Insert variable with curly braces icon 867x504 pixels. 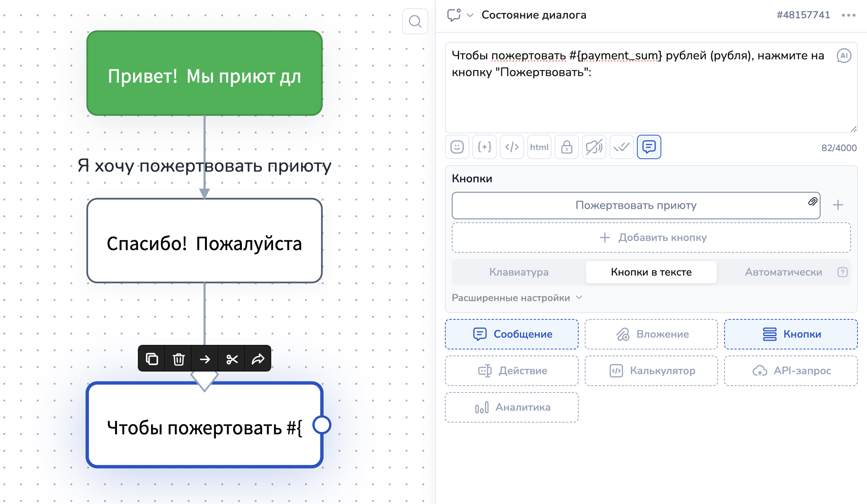pos(485,147)
